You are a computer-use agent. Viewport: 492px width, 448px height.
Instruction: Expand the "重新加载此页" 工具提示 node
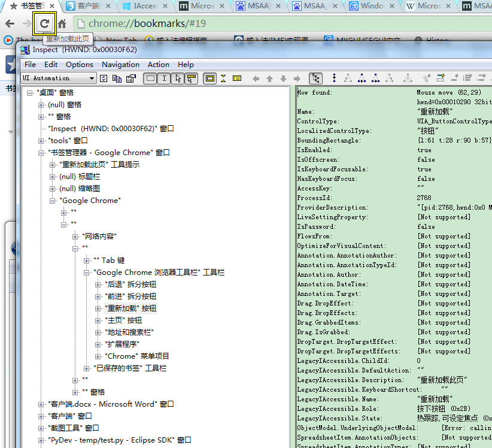[53, 165]
